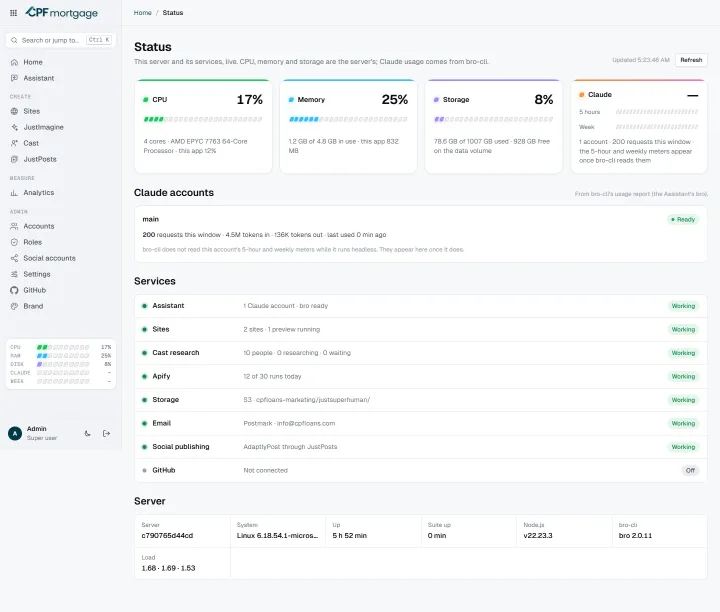Click the search magnifier icon
Image resolution: width=720 pixels, height=612 pixels.
click(x=14, y=40)
